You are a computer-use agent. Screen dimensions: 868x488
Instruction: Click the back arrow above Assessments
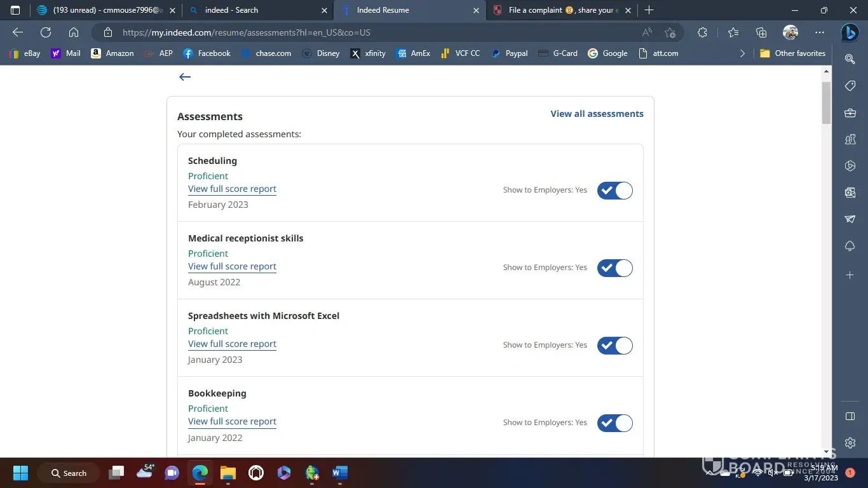(x=185, y=77)
